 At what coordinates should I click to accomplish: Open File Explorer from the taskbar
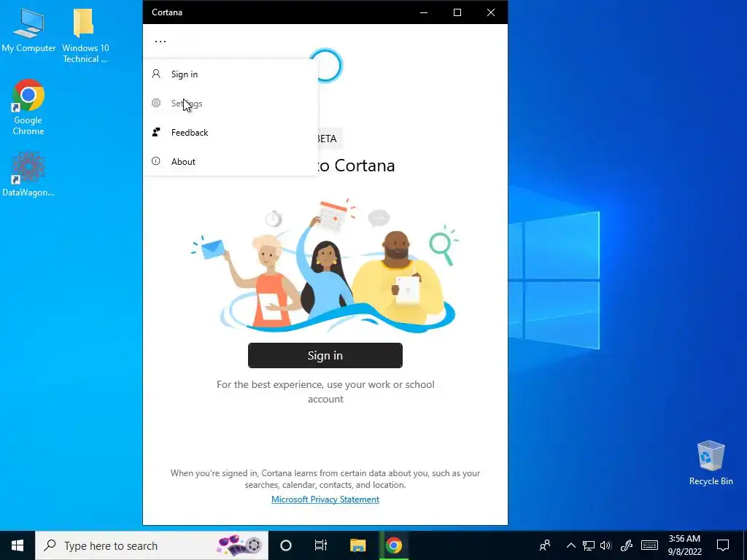pyautogui.click(x=357, y=545)
